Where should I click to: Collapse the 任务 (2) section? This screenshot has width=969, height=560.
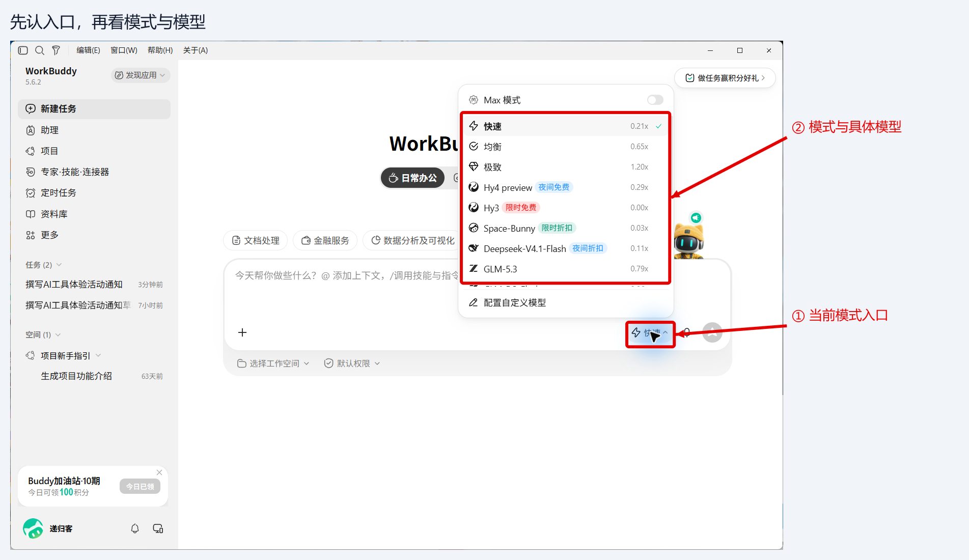point(44,265)
